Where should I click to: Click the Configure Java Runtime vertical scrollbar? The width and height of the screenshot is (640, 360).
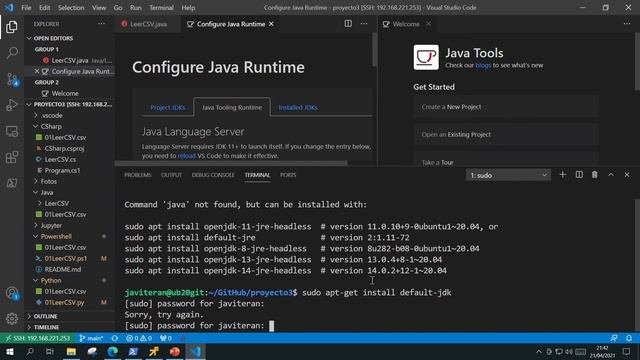pos(374,49)
